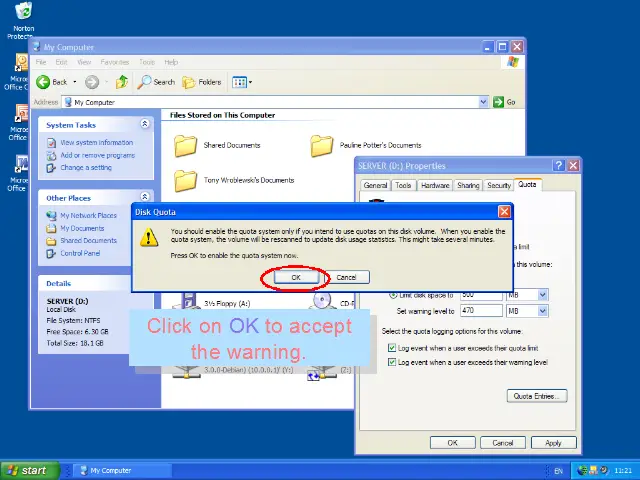Click OK at the bottom of SERVER Properties
The width and height of the screenshot is (640, 480).
point(452,443)
